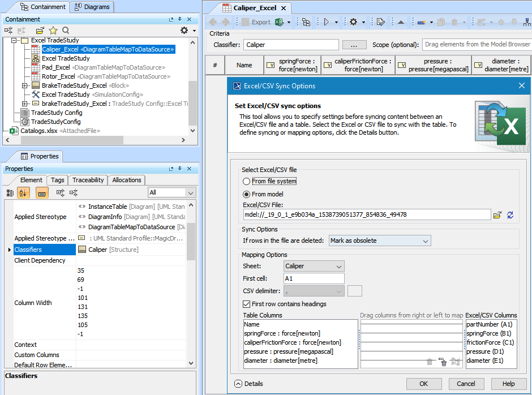Click the Cancel button in the dialog
The width and height of the screenshot is (532, 395).
click(466, 384)
